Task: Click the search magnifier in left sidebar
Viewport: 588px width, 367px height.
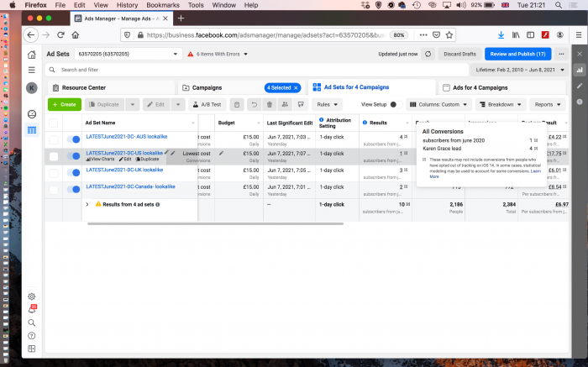Action: pyautogui.click(x=32, y=322)
